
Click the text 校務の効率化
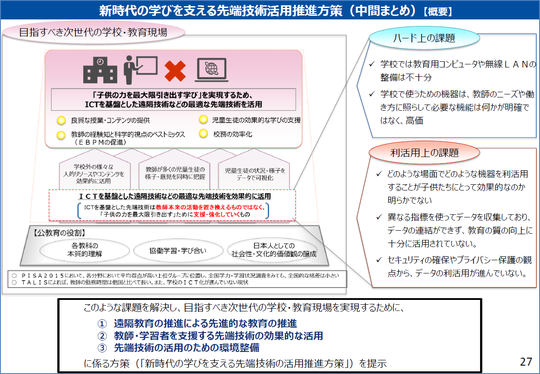click(232, 134)
